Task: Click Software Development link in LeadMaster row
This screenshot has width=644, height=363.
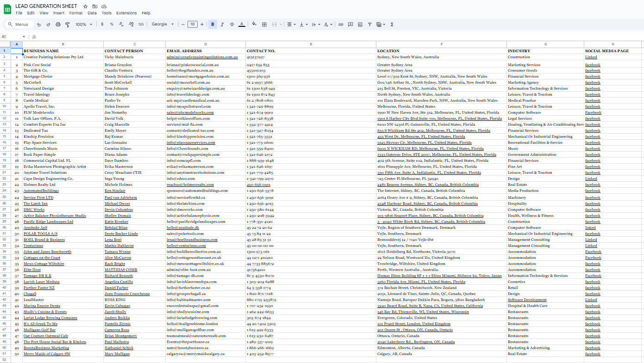Action: [527, 300]
